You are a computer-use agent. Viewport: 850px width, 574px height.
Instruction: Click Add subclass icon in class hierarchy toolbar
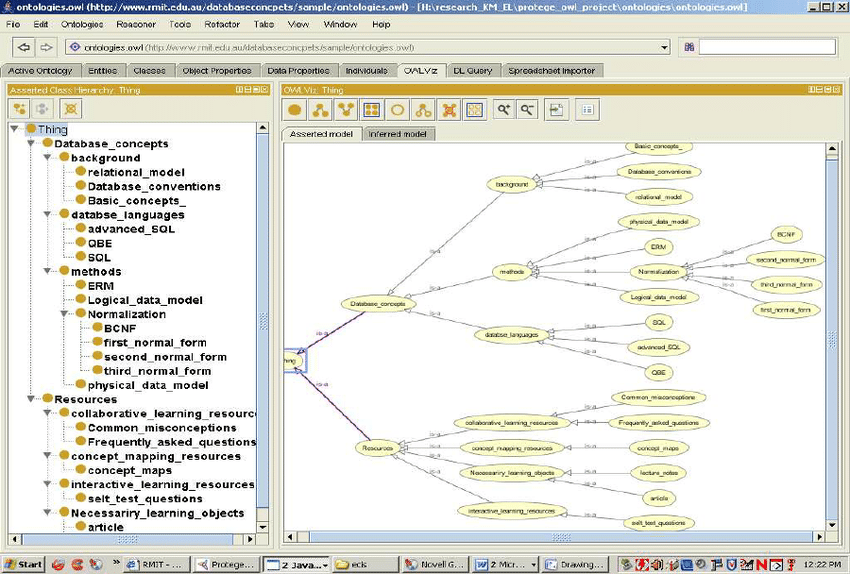[x=20, y=109]
